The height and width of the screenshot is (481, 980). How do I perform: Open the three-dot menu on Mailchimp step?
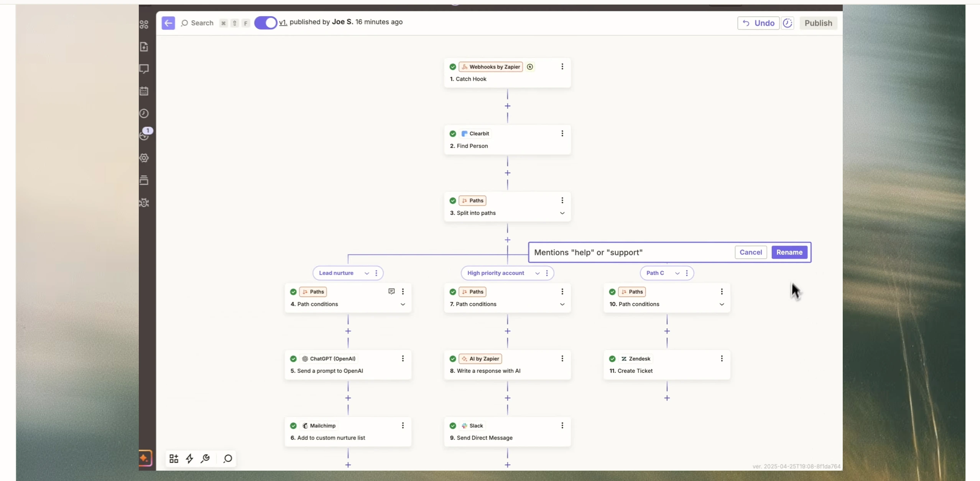(x=403, y=425)
